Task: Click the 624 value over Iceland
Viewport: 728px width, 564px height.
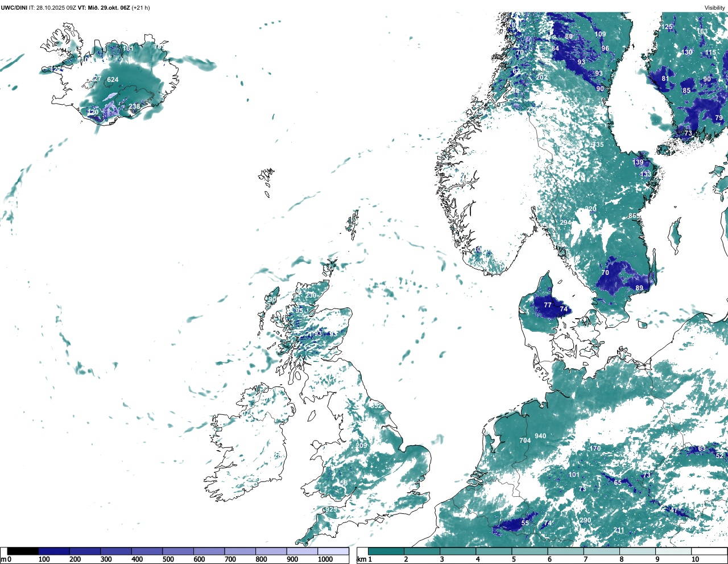Action: coord(113,80)
